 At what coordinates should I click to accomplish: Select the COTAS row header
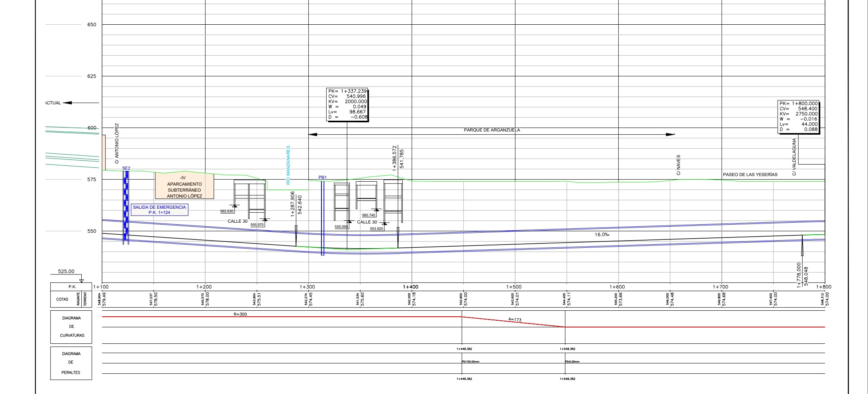(x=63, y=299)
